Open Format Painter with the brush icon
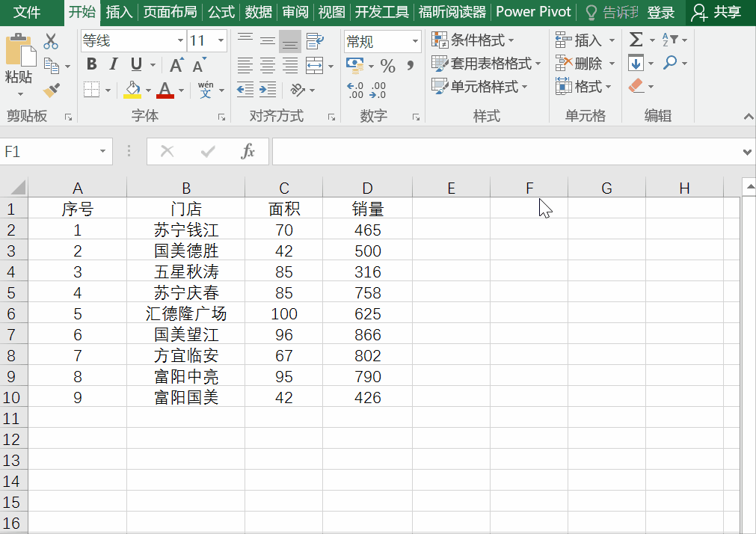756x534 pixels. click(x=51, y=90)
